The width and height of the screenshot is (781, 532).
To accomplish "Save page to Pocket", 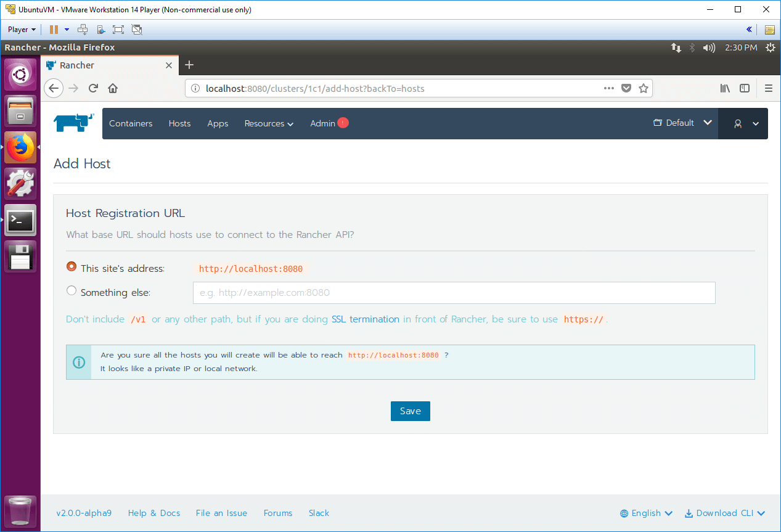I will [626, 88].
